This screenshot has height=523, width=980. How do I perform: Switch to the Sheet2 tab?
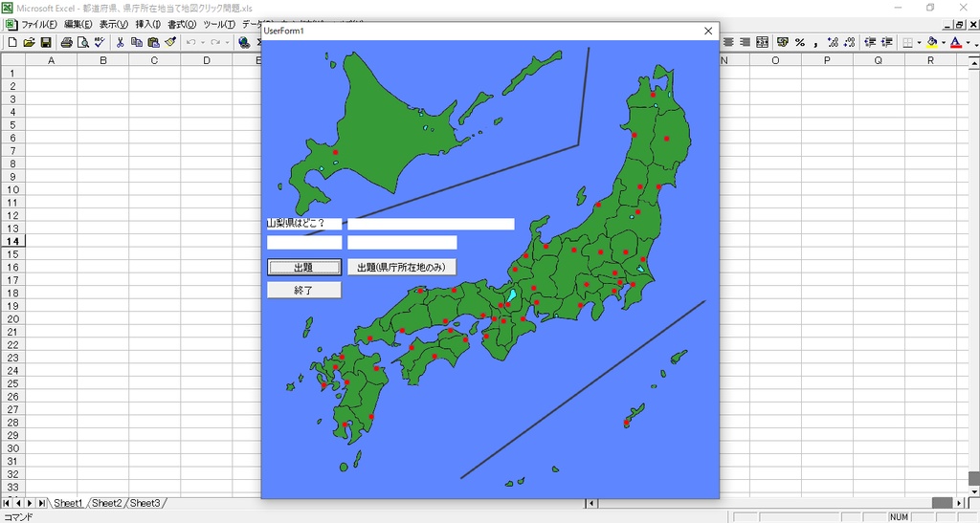pos(107,503)
